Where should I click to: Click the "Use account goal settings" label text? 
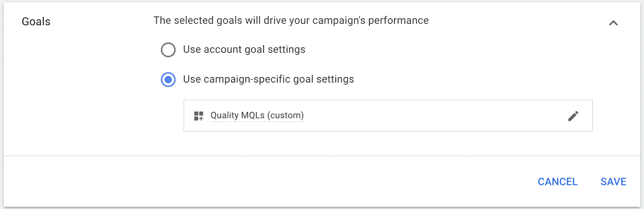pyautogui.click(x=244, y=50)
